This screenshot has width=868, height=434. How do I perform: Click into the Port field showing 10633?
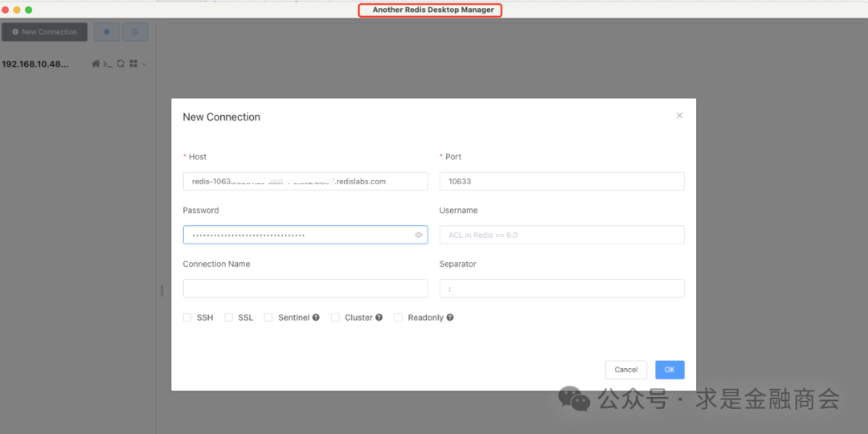pos(562,181)
